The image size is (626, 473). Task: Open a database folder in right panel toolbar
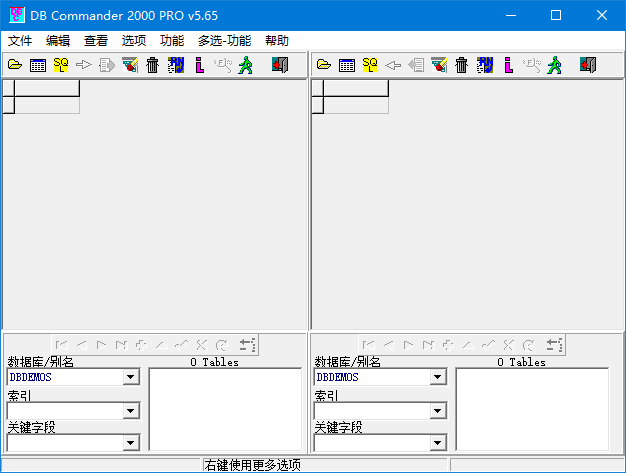tap(324, 65)
